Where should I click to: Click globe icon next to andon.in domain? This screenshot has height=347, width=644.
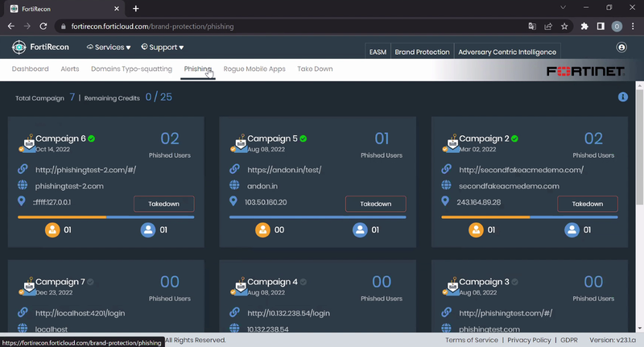pyautogui.click(x=234, y=185)
